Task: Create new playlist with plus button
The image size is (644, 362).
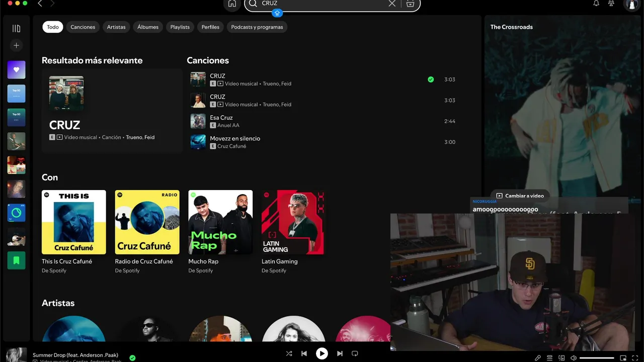Action: pos(16,45)
